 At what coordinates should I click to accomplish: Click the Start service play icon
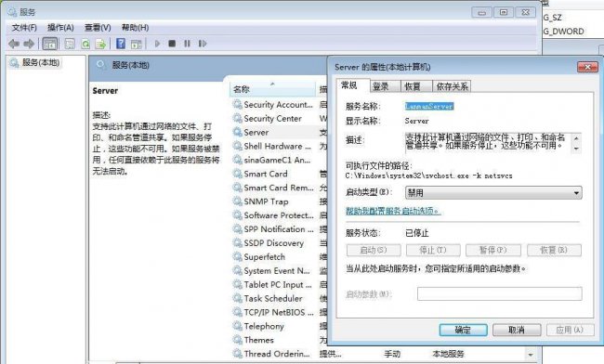[x=157, y=44]
